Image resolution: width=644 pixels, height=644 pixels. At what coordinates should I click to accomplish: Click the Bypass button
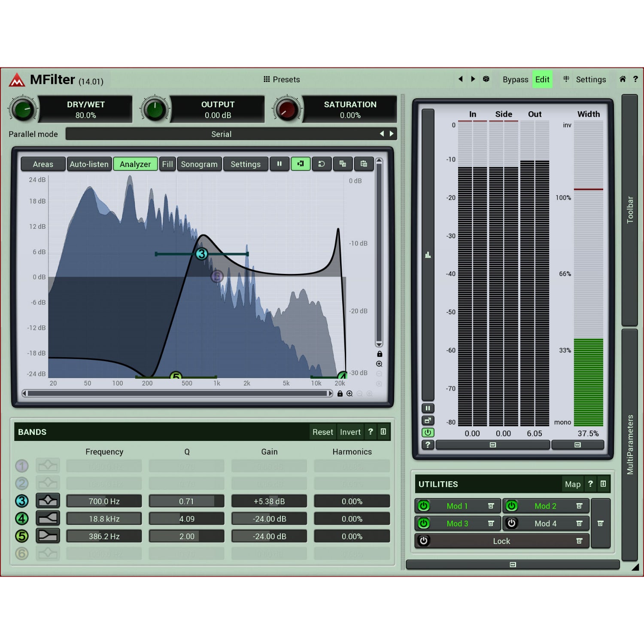click(515, 79)
